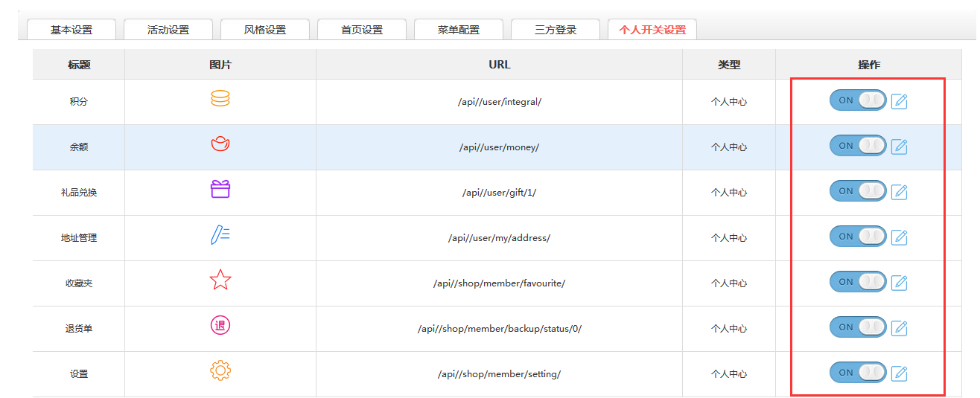Screen dimensions: 980x398
Task: Disable the 收藏夹 ON toggle
Action: click(x=858, y=282)
